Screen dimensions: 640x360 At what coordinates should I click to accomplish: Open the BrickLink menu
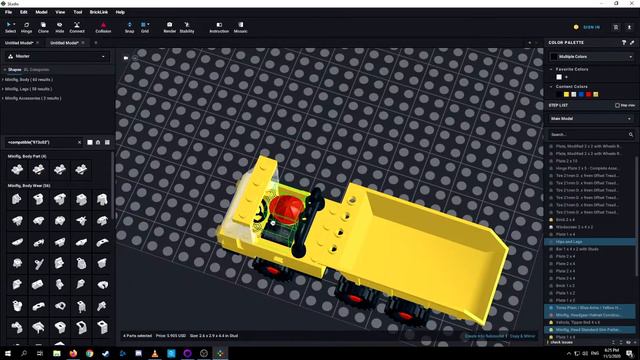point(99,12)
